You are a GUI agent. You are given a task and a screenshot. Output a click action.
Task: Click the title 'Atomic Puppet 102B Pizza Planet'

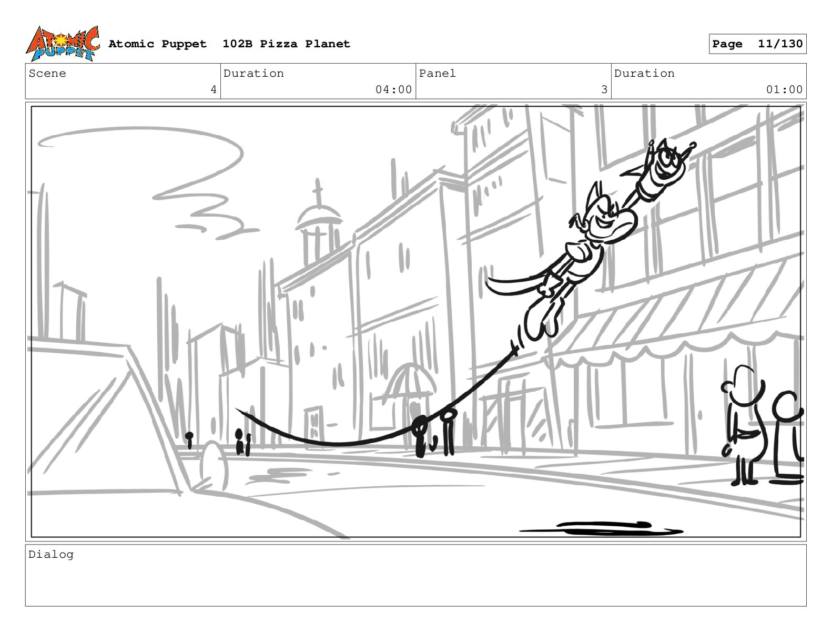[x=229, y=44]
